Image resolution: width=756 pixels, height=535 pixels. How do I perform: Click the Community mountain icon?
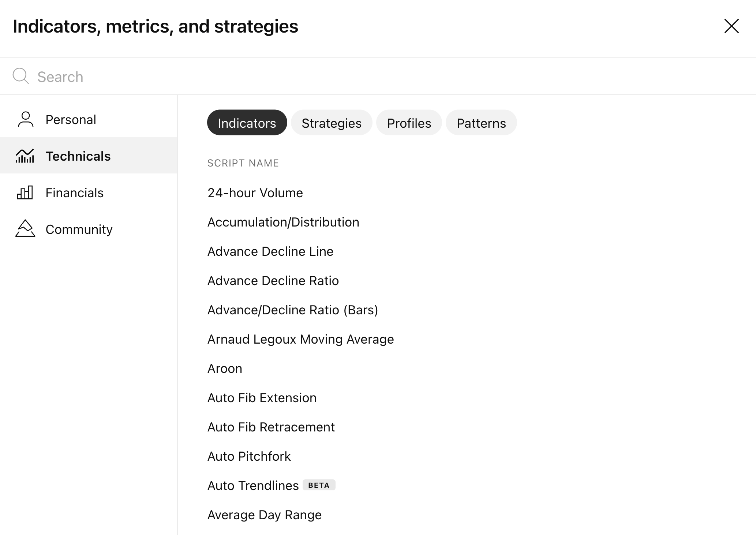click(25, 229)
